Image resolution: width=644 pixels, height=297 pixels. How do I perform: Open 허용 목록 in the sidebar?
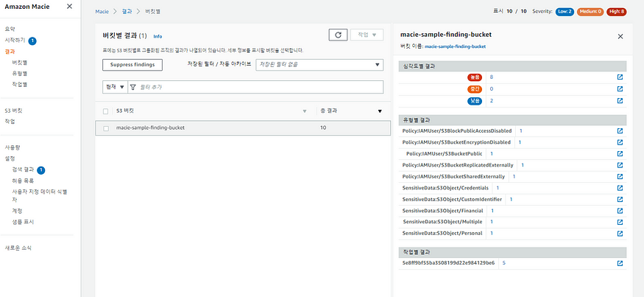(23, 181)
